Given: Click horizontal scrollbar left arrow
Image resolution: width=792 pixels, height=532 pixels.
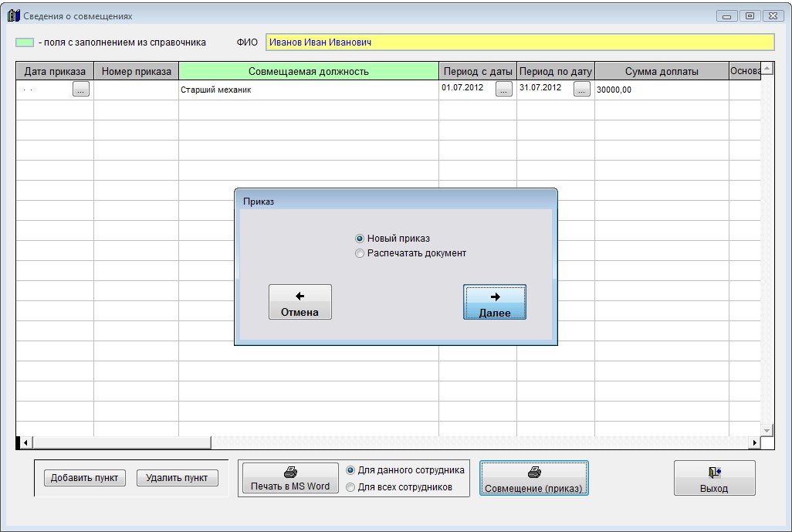Looking at the screenshot, I should (25, 443).
